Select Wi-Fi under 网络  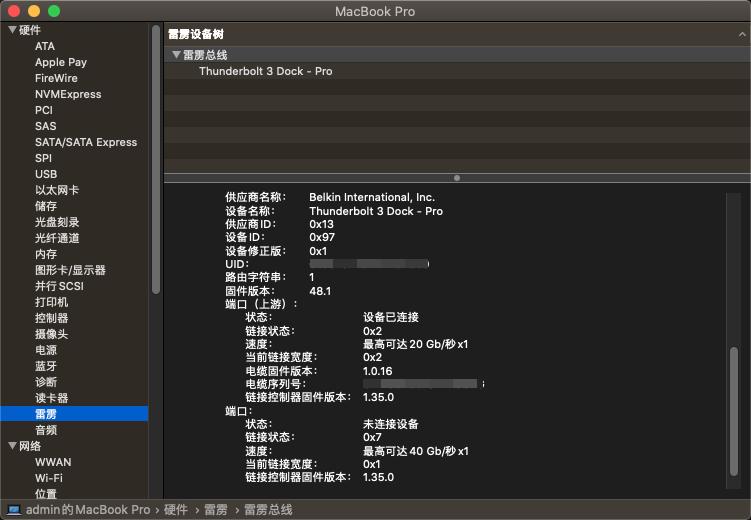coord(49,478)
